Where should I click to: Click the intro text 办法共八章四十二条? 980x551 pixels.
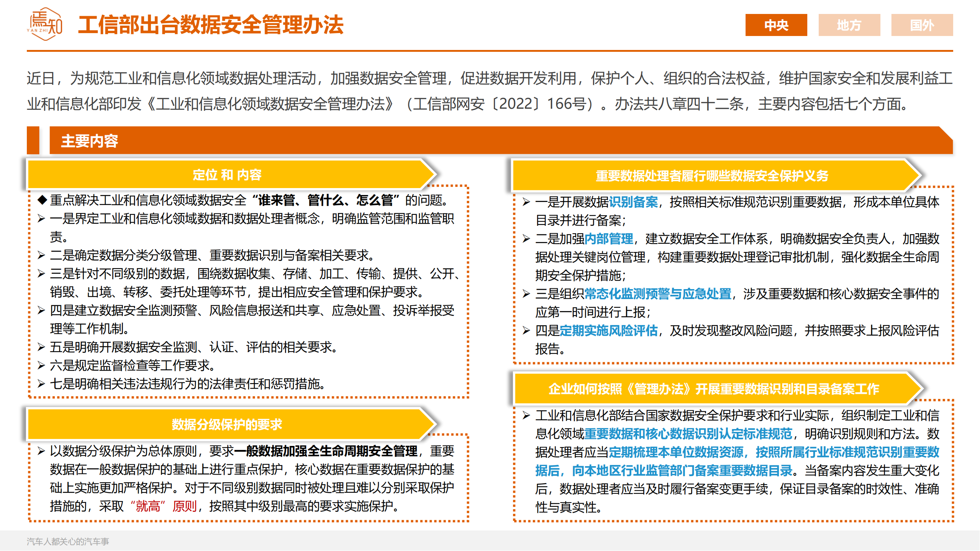(x=679, y=104)
